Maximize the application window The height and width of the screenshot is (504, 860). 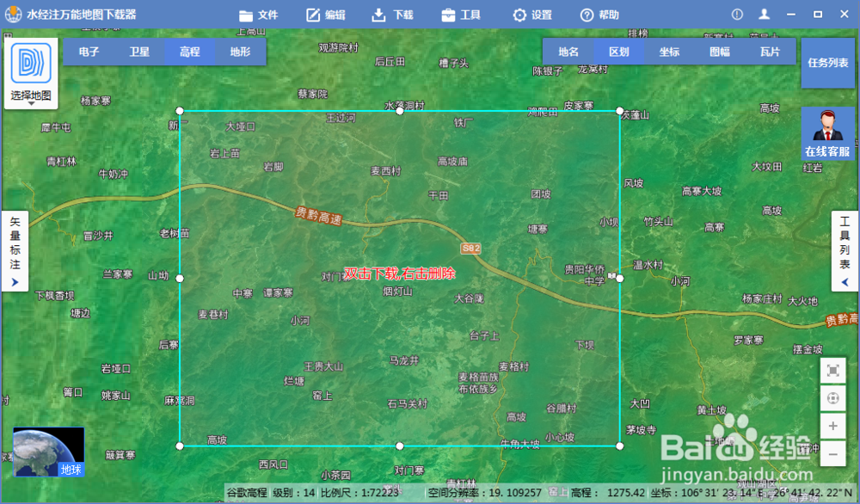[818, 15]
